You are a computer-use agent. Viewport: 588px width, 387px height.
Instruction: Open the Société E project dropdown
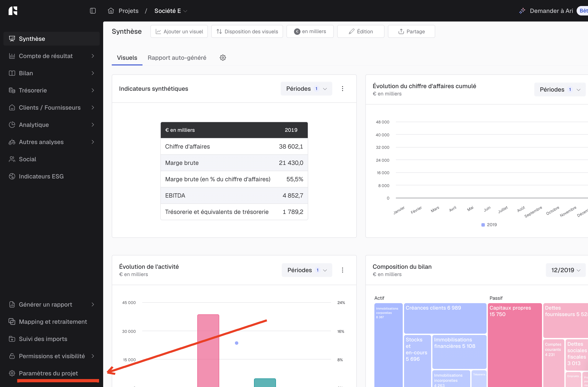[x=171, y=11]
